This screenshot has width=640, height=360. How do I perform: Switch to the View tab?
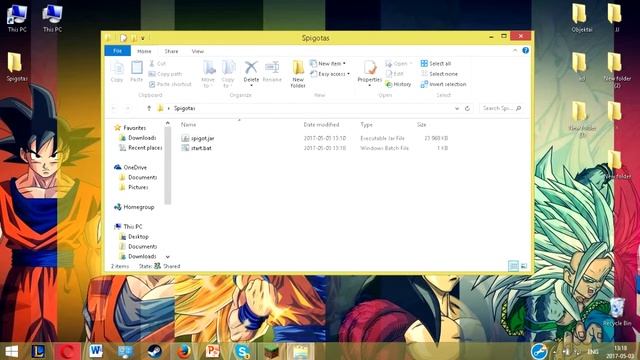(x=198, y=51)
